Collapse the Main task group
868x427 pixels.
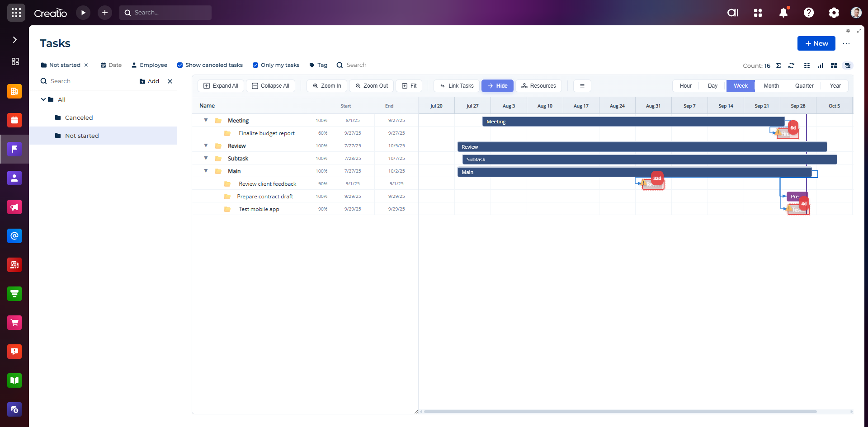206,171
